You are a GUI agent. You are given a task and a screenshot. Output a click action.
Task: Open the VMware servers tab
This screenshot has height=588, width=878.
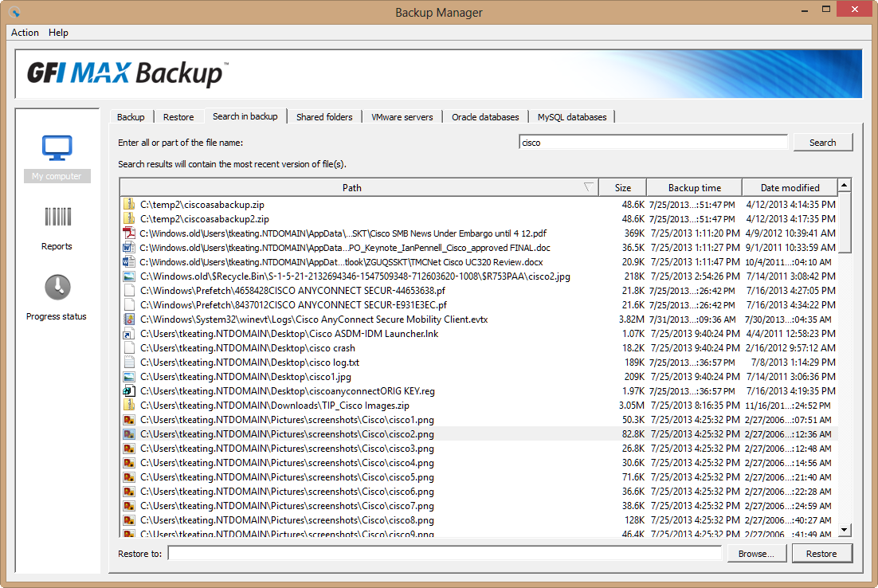[x=402, y=117]
